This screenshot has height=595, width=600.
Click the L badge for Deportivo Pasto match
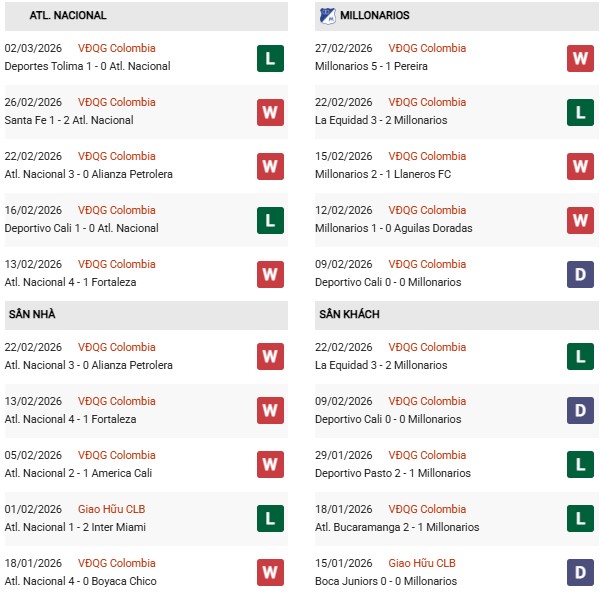581,465
